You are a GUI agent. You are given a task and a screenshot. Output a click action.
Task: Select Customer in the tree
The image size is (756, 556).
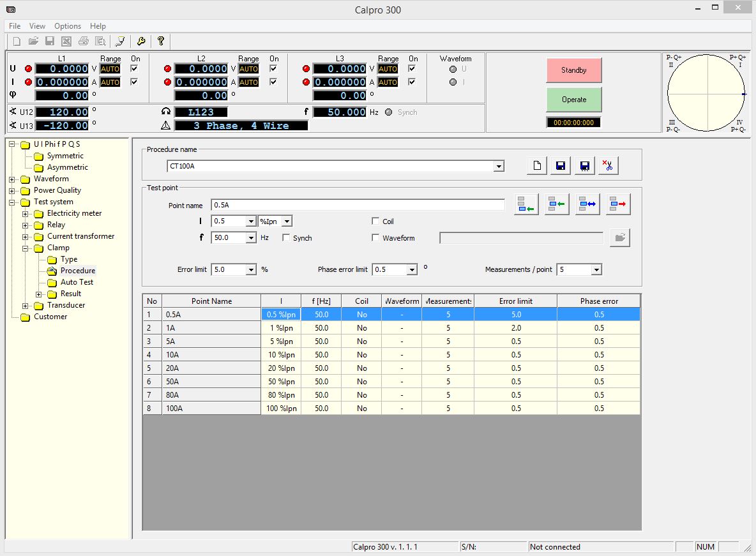click(50, 317)
